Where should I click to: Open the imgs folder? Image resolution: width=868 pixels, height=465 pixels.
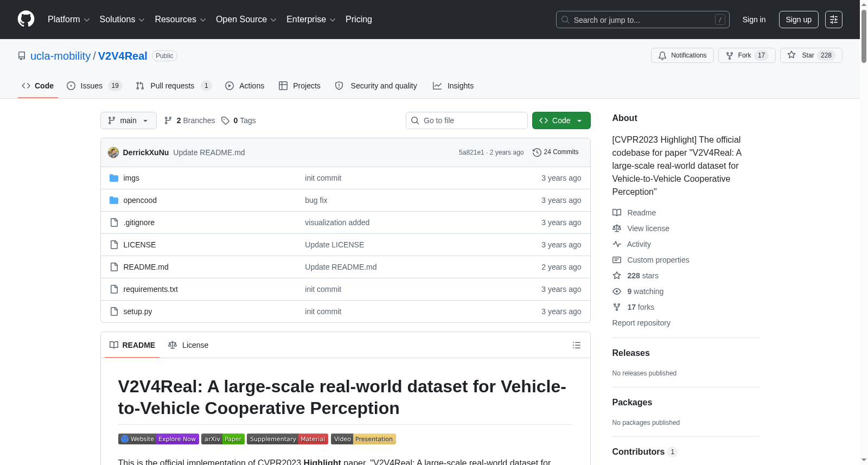[x=131, y=178]
